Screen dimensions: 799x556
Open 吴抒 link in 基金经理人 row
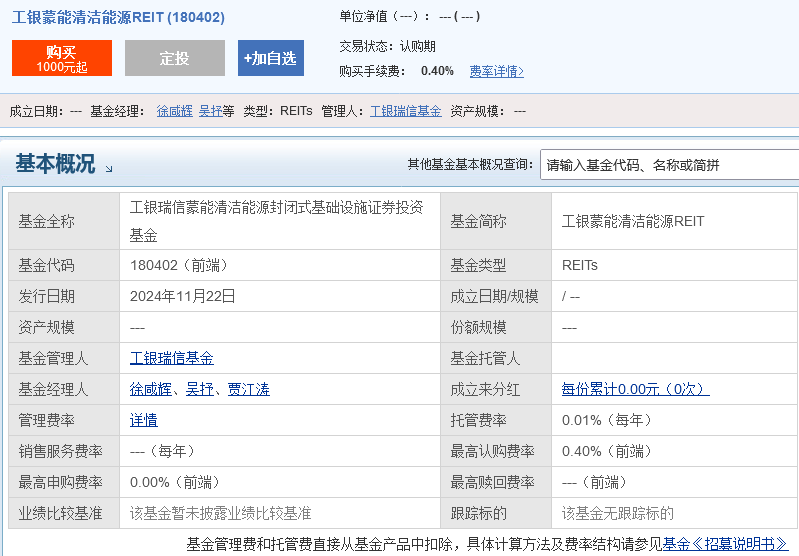pos(200,389)
